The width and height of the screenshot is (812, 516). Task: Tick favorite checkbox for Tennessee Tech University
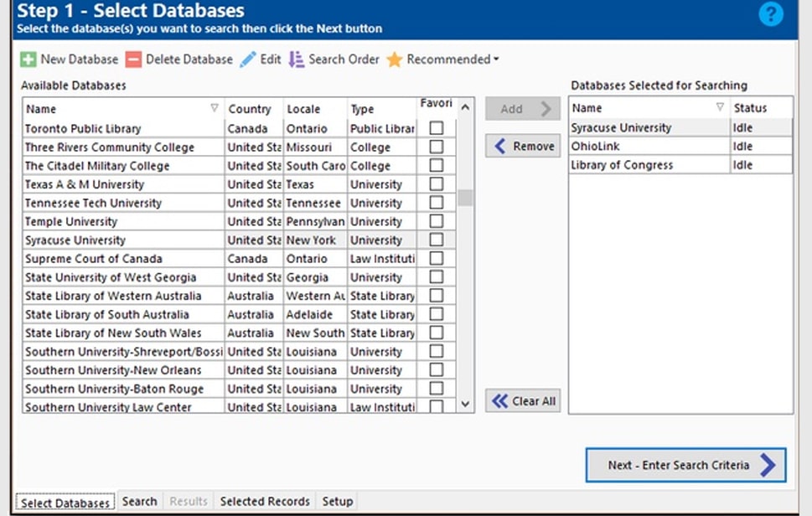point(437,203)
